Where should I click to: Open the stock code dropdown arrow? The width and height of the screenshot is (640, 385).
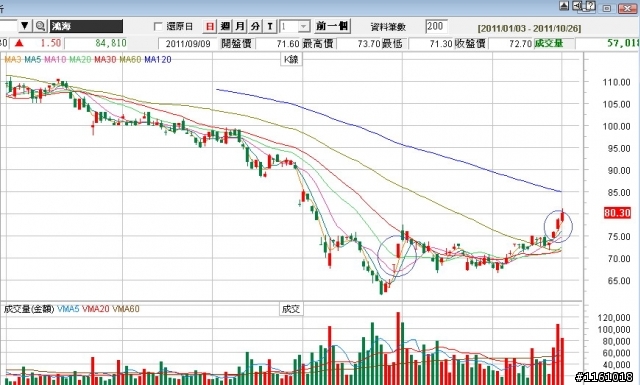24,26
